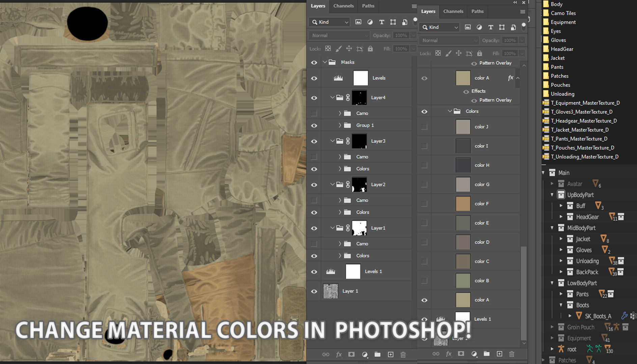Collapse the MidBodyPart hierarchy node
This screenshot has height=364, width=637.
point(552,228)
